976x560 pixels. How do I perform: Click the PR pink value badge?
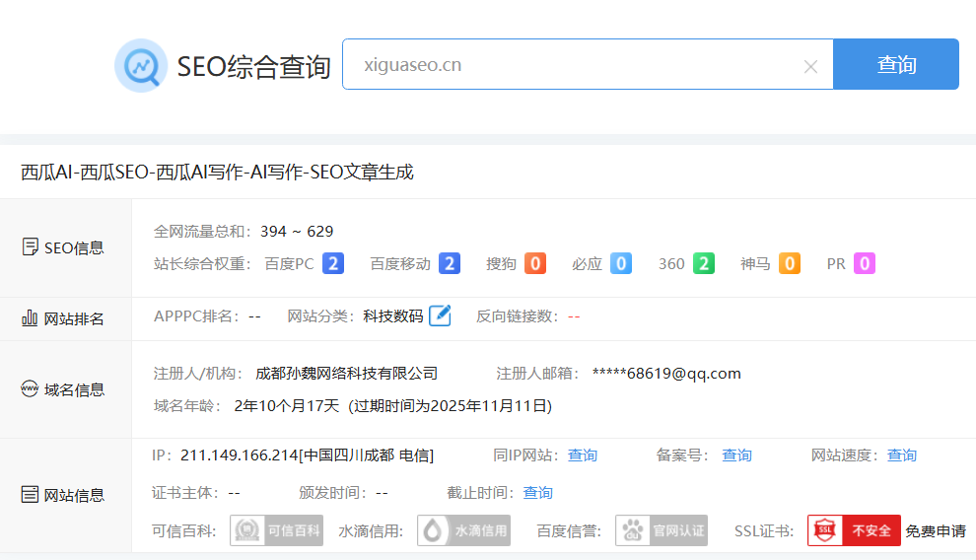pos(865,263)
